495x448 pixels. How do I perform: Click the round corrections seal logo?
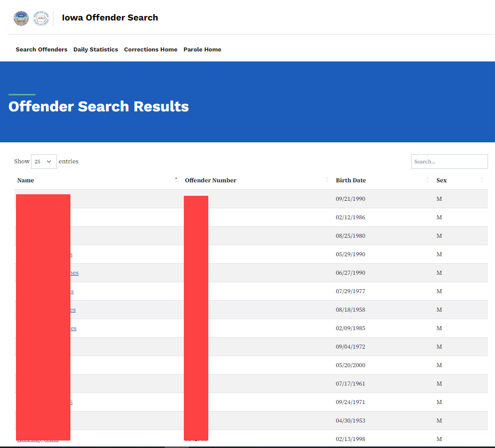pos(21,18)
